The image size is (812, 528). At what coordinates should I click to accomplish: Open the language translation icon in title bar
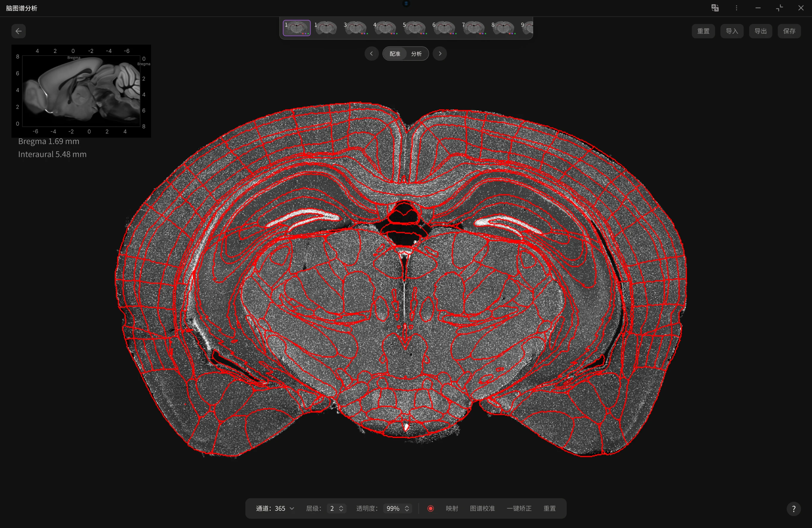[714, 8]
